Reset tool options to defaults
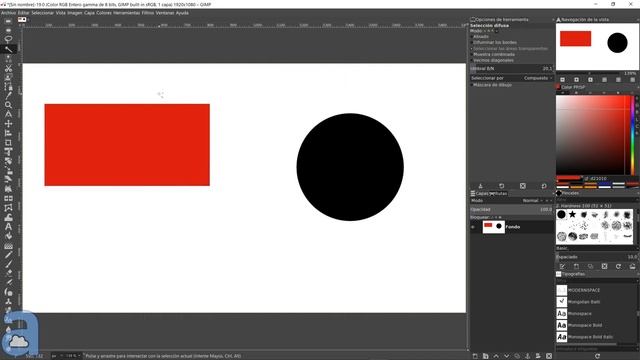Image resolution: width=640 pixels, height=360 pixels. pos(544,186)
